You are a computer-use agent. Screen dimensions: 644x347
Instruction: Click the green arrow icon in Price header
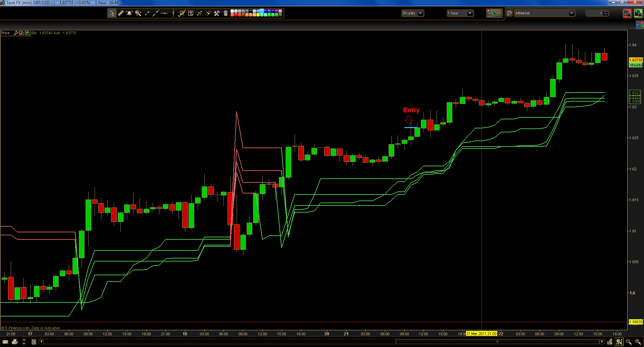pyautogui.click(x=27, y=33)
